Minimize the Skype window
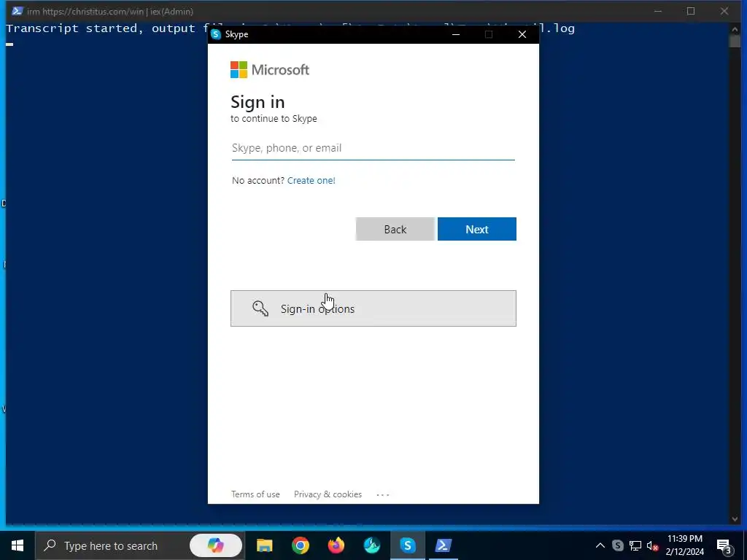 coord(456,34)
